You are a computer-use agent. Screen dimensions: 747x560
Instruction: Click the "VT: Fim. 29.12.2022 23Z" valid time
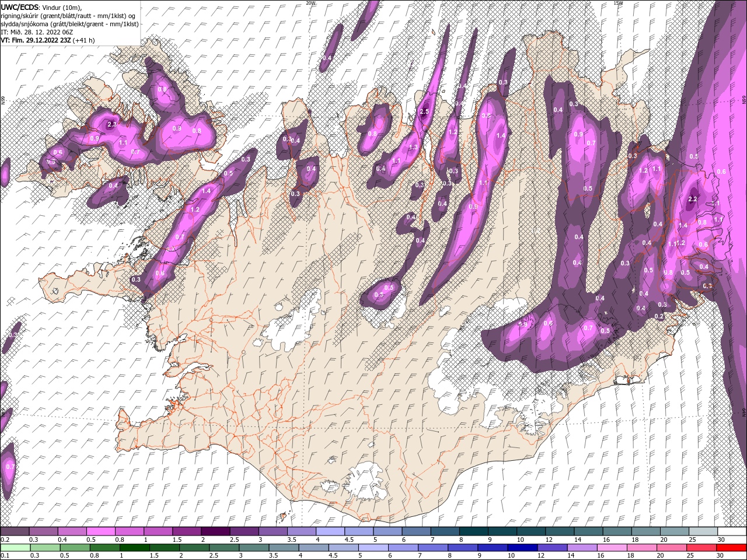click(36, 40)
